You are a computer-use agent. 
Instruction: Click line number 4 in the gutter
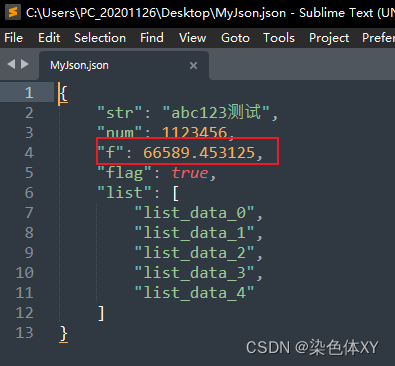pos(29,153)
